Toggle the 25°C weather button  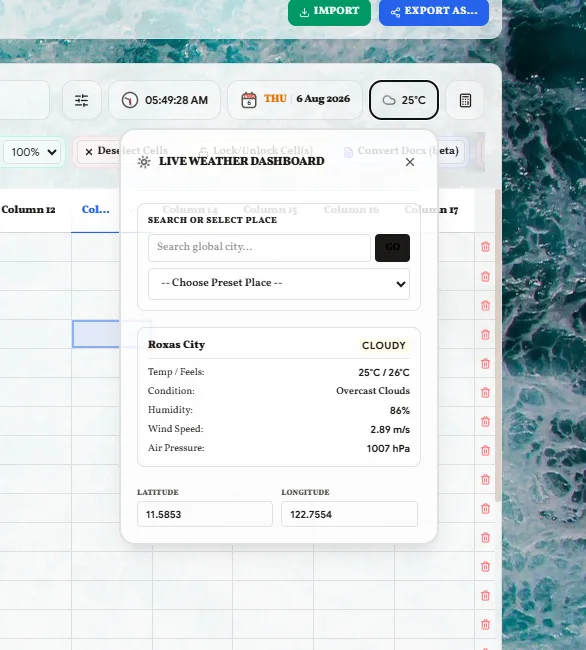pyautogui.click(x=404, y=100)
